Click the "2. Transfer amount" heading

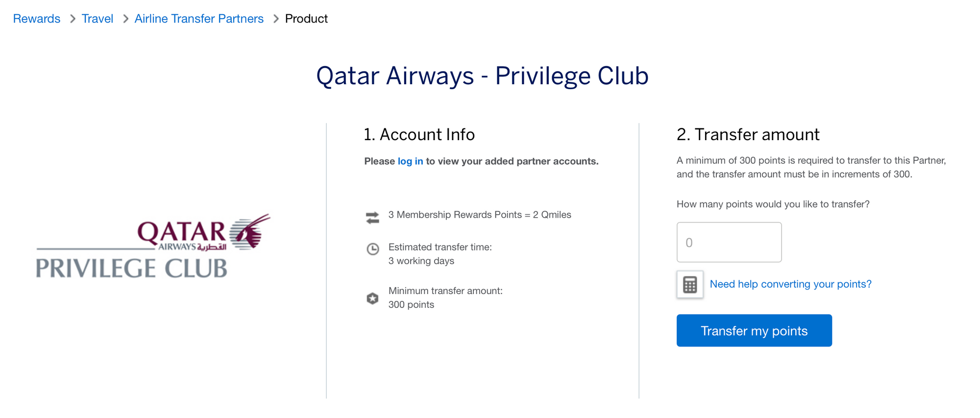748,134
